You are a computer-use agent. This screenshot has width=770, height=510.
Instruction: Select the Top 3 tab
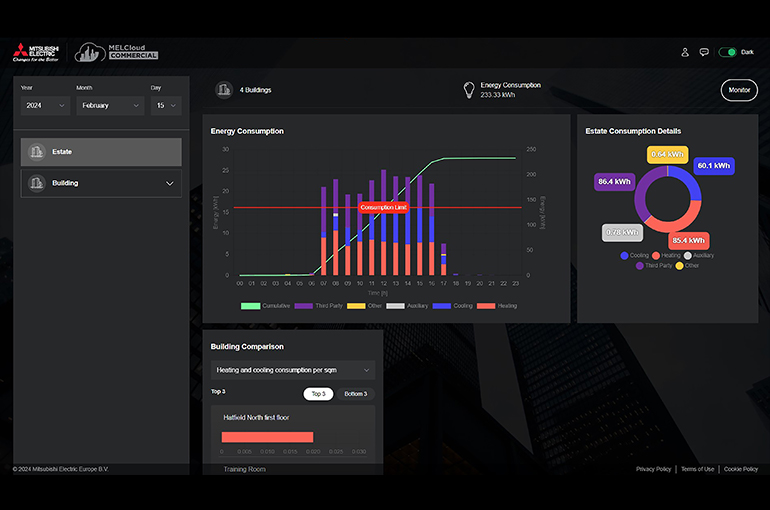(x=318, y=394)
